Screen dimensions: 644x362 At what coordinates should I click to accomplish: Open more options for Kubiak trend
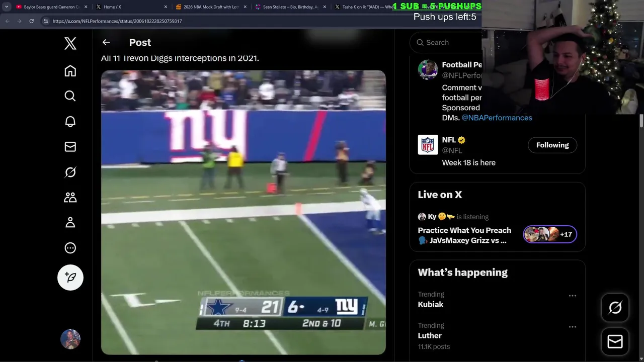[573, 296]
